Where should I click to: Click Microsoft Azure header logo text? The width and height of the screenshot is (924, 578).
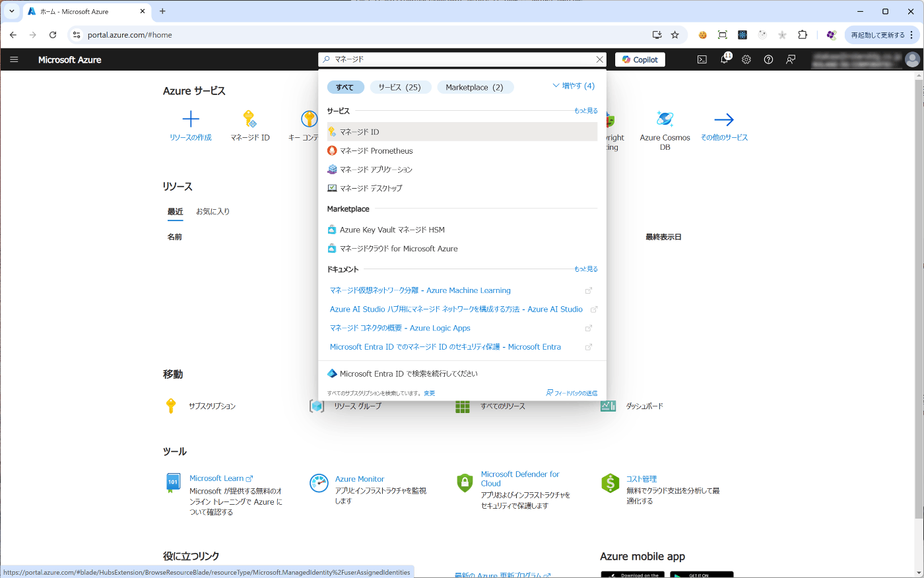70,59
